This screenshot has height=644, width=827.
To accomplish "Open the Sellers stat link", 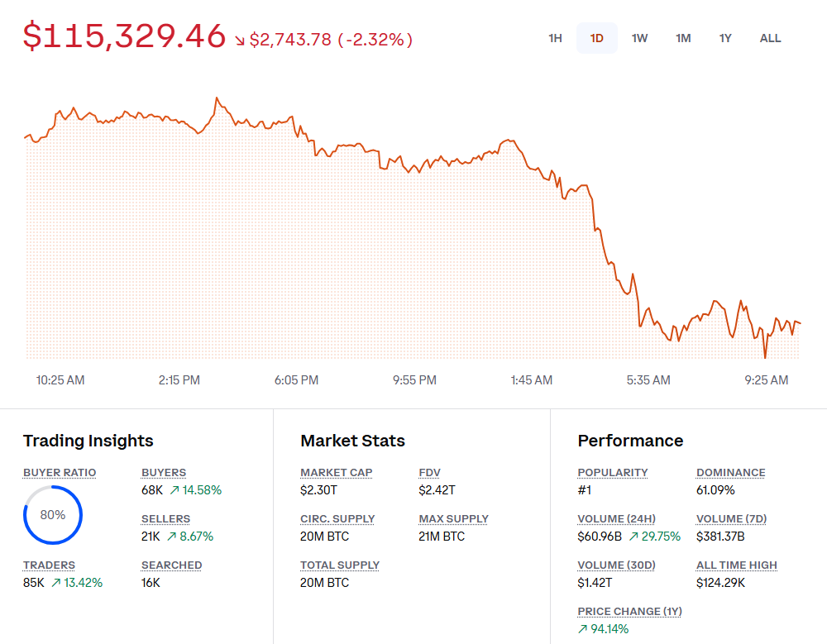I will click(165, 518).
